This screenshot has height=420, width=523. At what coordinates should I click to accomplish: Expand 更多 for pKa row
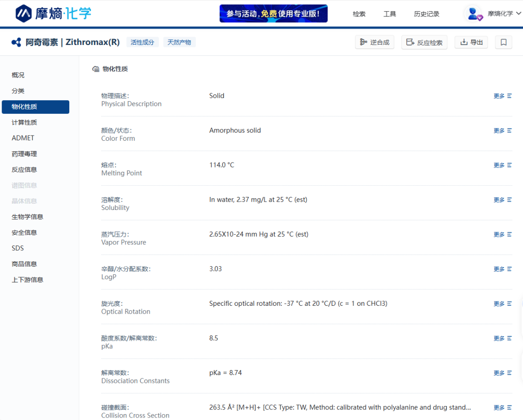503,338
